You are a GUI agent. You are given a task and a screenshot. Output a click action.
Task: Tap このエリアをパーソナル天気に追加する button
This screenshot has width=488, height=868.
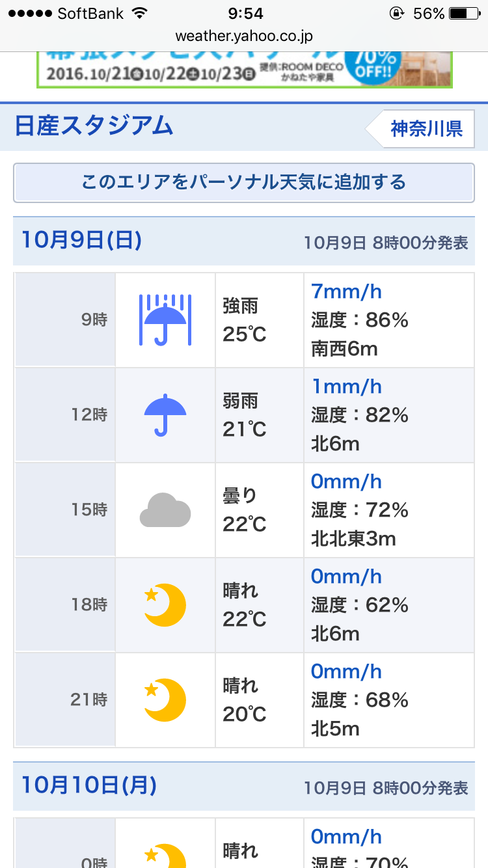click(243, 182)
